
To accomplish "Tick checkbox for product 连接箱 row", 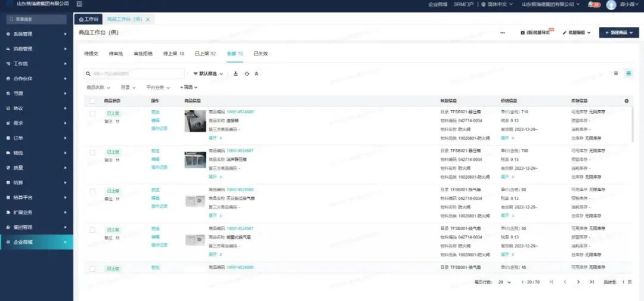I will coord(92,113).
